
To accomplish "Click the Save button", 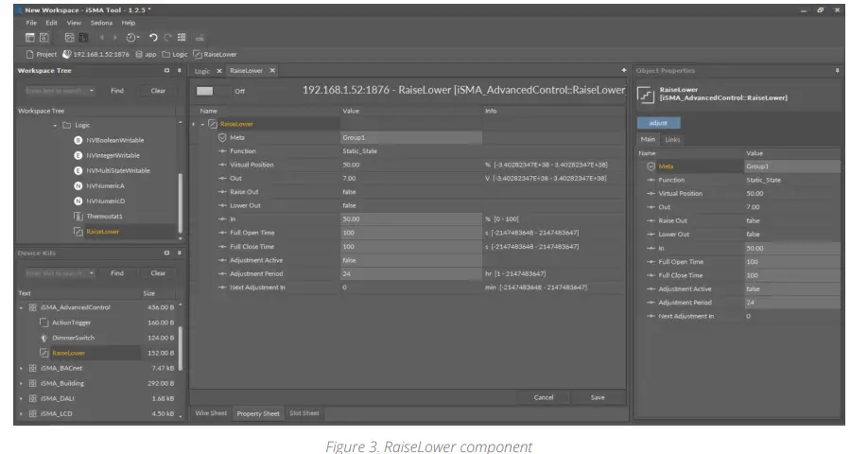I will pyautogui.click(x=597, y=397).
